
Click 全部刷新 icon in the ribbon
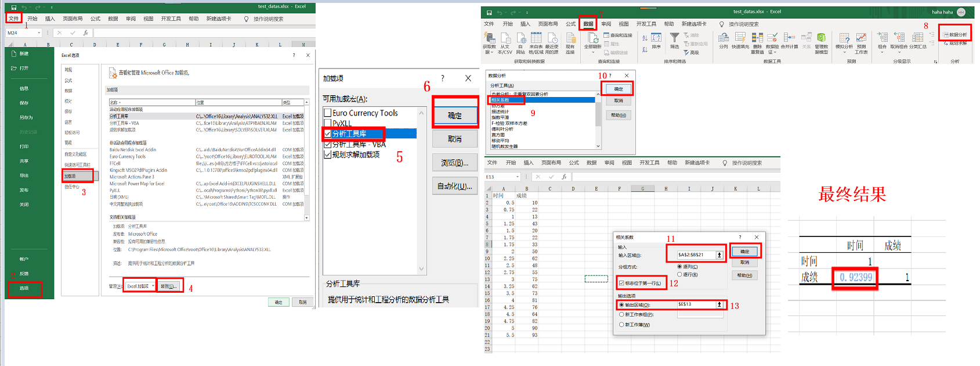point(592,38)
